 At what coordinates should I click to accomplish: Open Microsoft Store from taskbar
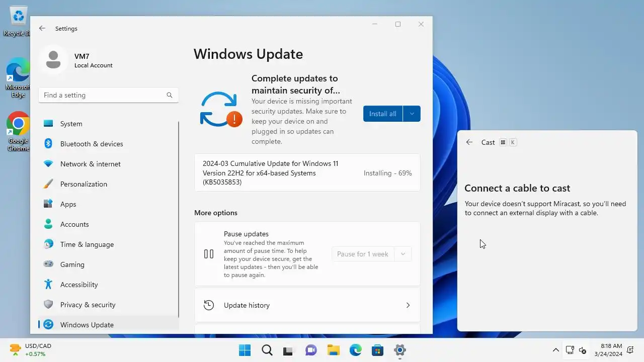(x=377, y=350)
